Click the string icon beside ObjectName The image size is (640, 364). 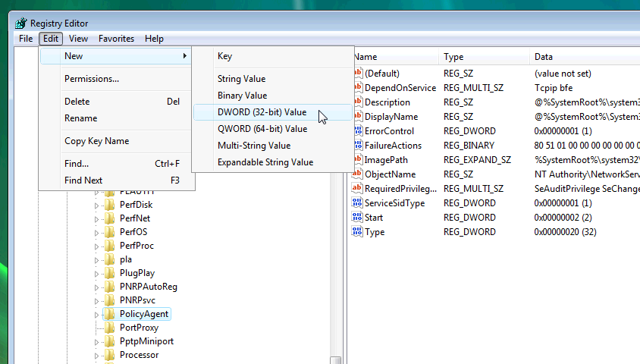pos(357,174)
